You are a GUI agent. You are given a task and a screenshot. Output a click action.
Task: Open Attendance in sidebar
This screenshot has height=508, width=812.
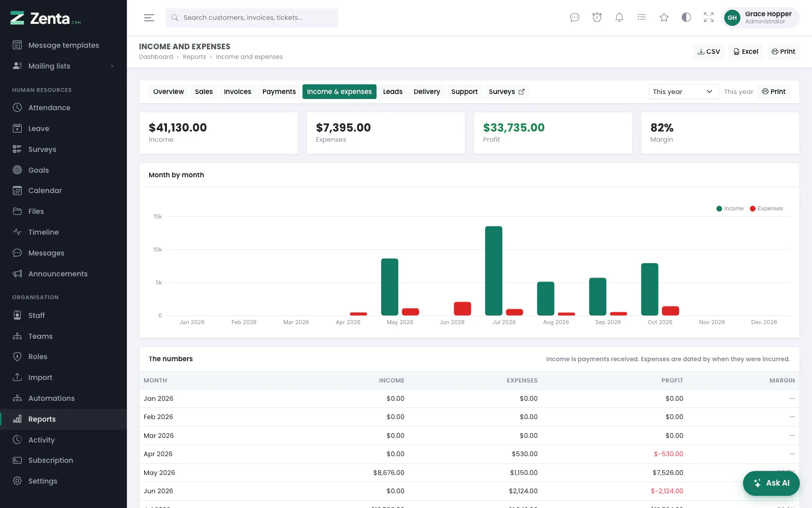point(63,108)
